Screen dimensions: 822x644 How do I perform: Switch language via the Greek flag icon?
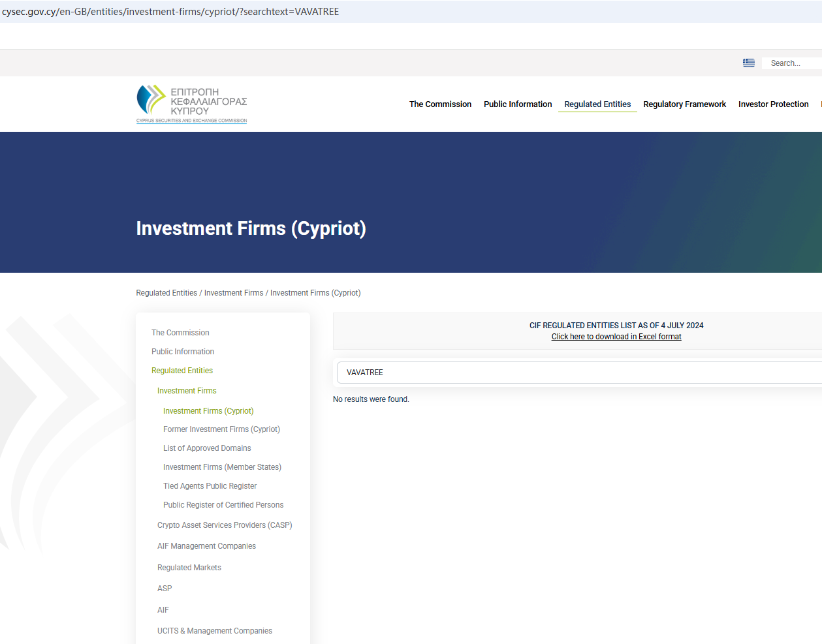click(749, 63)
